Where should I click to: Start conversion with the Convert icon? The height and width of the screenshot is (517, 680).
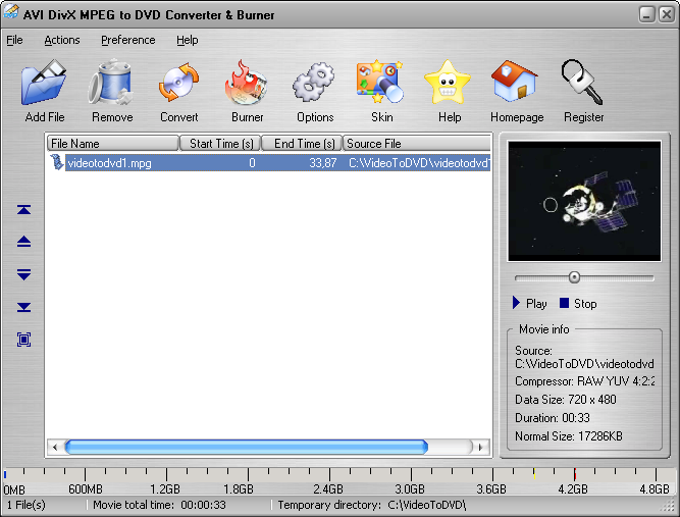(179, 82)
